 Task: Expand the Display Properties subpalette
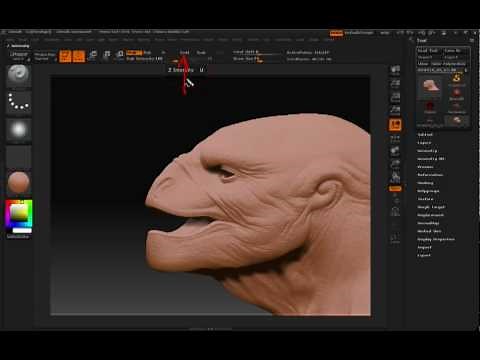click(436, 239)
